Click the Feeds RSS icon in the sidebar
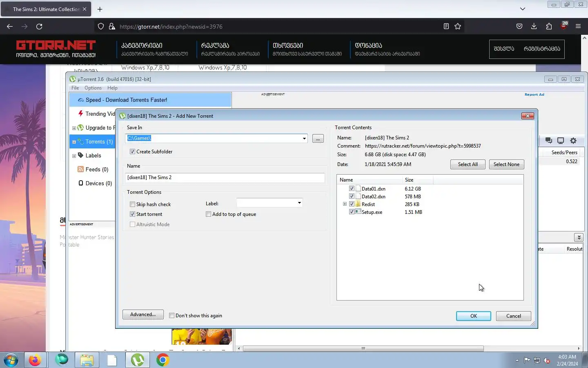Viewport: 588px width, 368px height. [80, 169]
